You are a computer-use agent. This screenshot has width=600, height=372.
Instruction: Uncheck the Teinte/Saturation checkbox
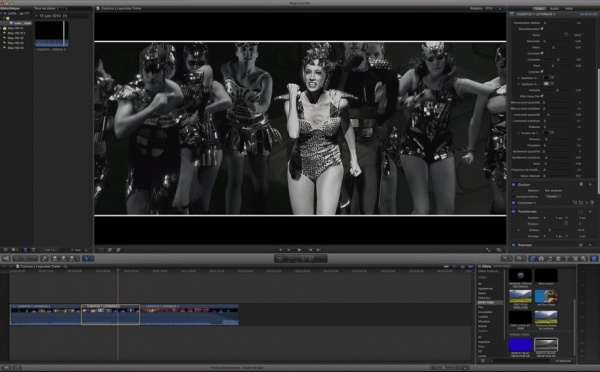click(x=542, y=29)
